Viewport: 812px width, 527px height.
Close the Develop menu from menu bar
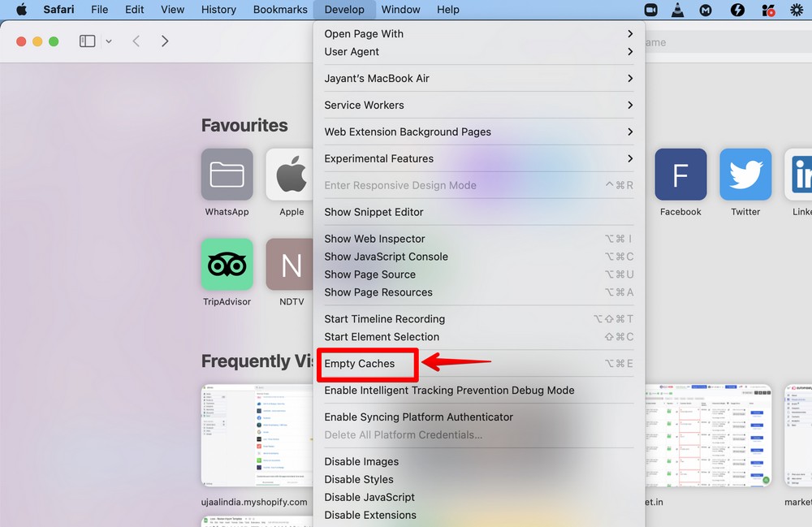(344, 9)
